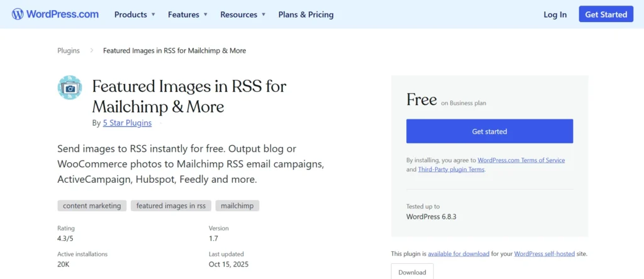Click the plugin's camera icon thumbnail
This screenshot has width=644, height=279.
click(x=70, y=88)
